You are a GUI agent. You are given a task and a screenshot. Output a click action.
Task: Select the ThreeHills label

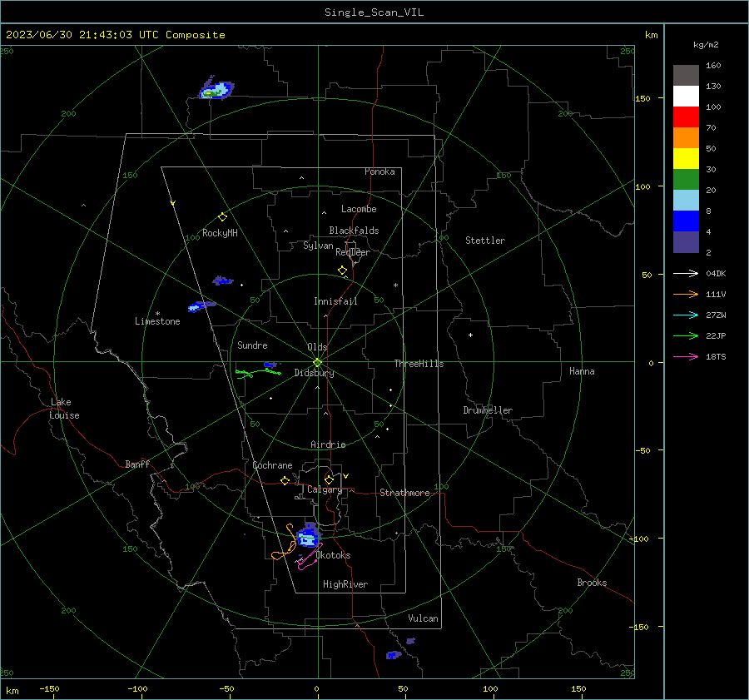point(419,364)
